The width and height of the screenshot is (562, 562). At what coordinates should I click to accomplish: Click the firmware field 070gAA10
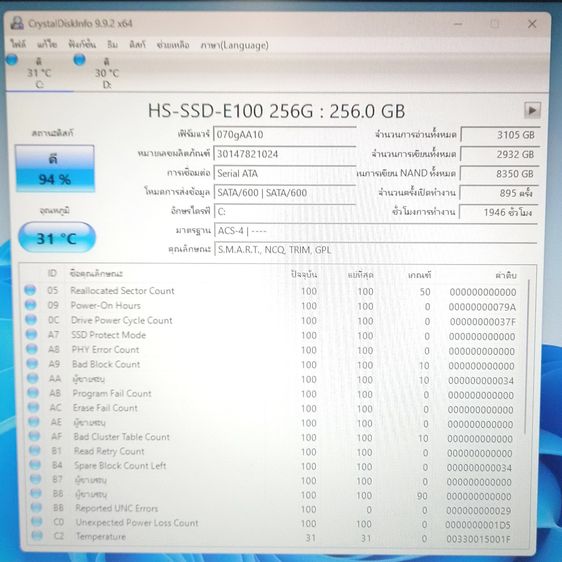(285, 135)
